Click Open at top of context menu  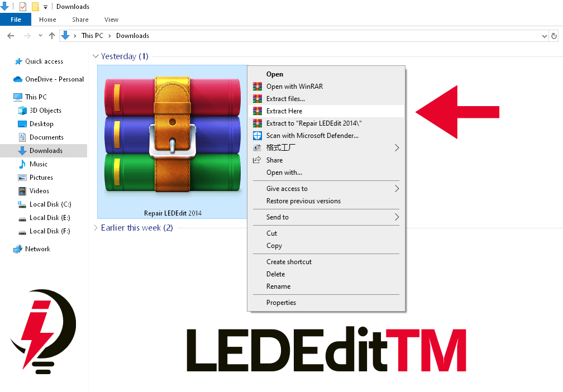[x=326, y=74]
